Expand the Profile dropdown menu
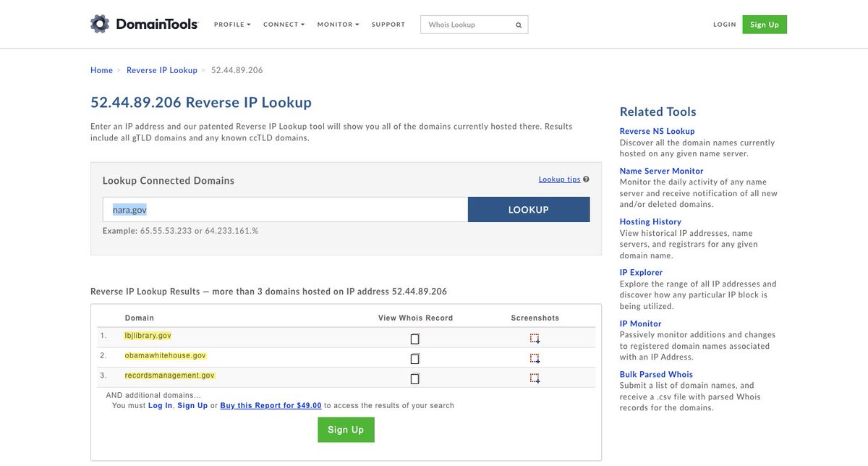This screenshot has height=466, width=868. [232, 25]
